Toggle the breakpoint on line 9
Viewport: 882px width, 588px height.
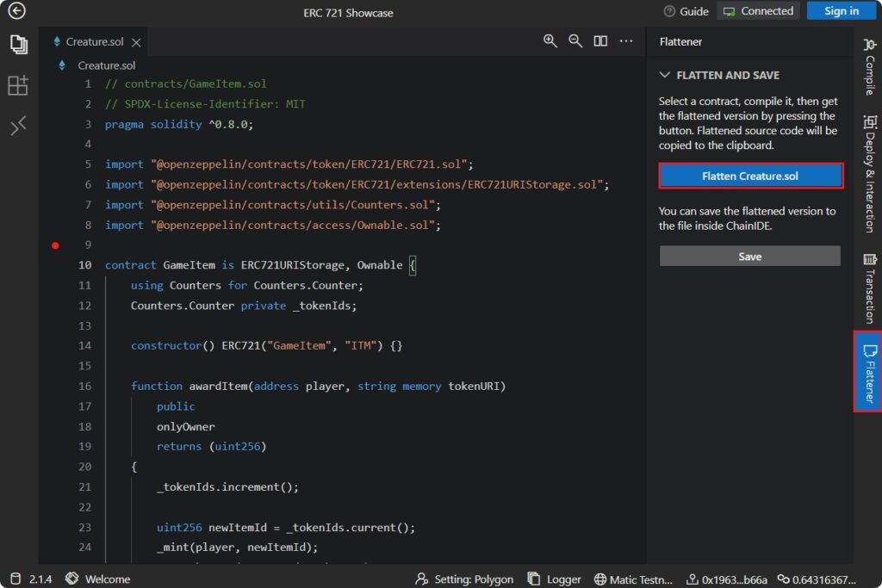point(56,245)
